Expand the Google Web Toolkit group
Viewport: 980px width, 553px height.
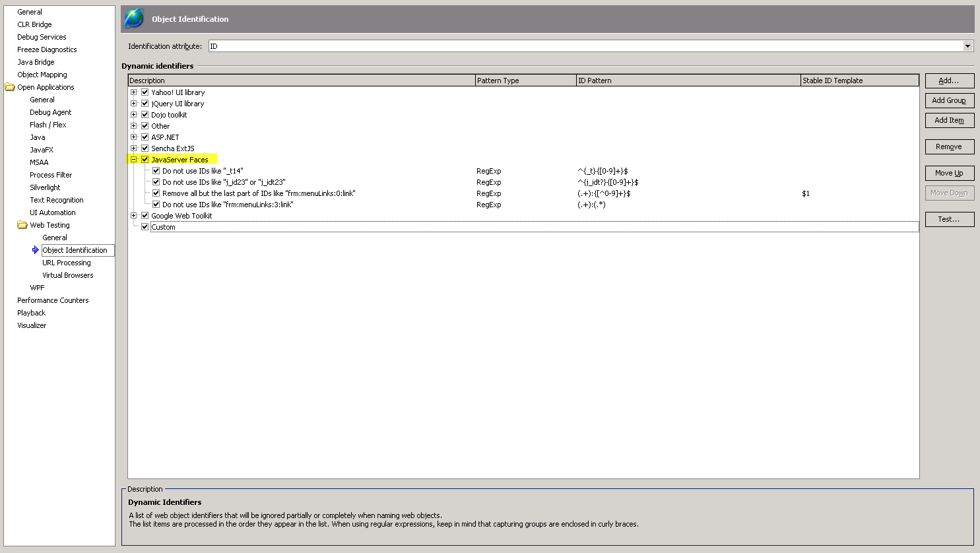click(134, 216)
